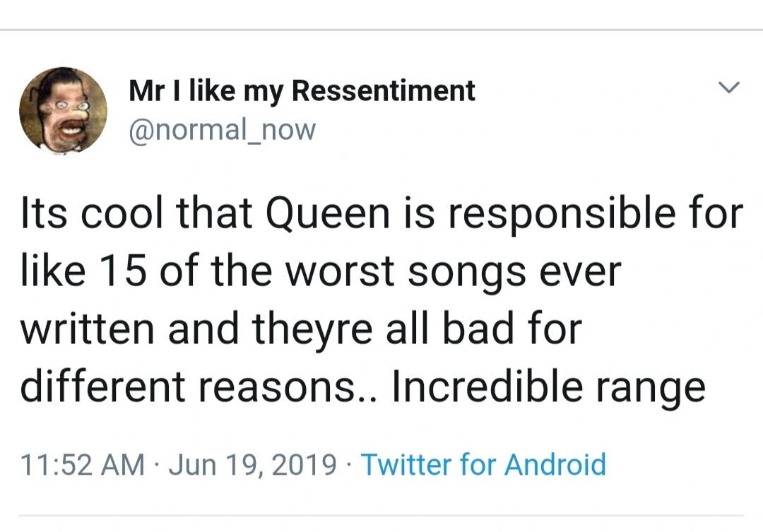Image resolution: width=763 pixels, height=532 pixels.
Task: Click the word Android in the source label
Action: pos(555,464)
